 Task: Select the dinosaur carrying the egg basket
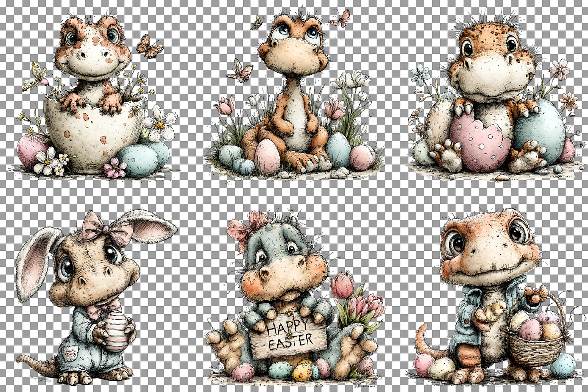495,296
